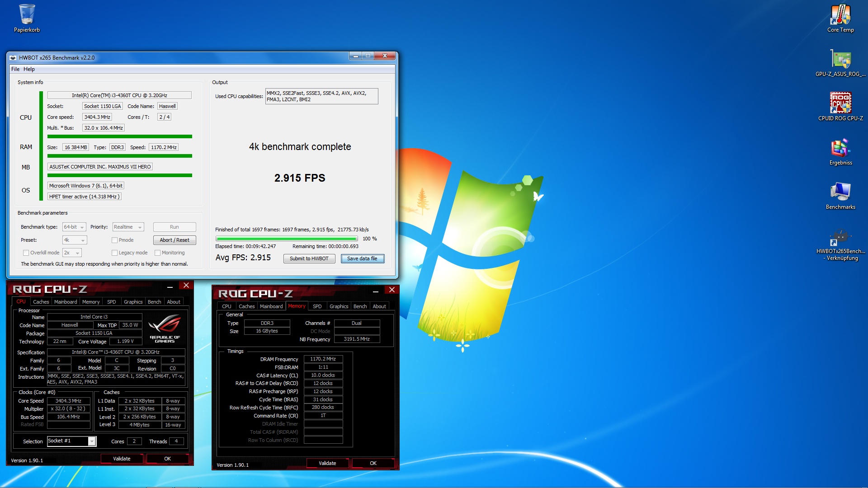Click Submit to HWBOT button

(309, 258)
